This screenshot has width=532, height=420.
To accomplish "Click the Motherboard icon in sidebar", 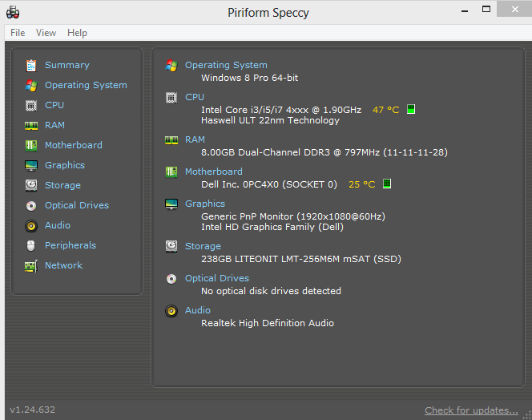I will [31, 146].
